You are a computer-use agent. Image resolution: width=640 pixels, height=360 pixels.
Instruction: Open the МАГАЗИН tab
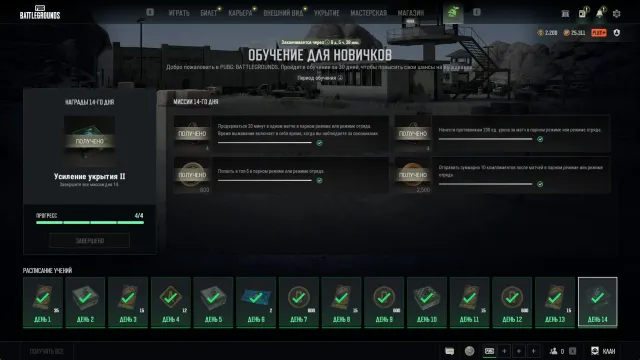pyautogui.click(x=411, y=13)
